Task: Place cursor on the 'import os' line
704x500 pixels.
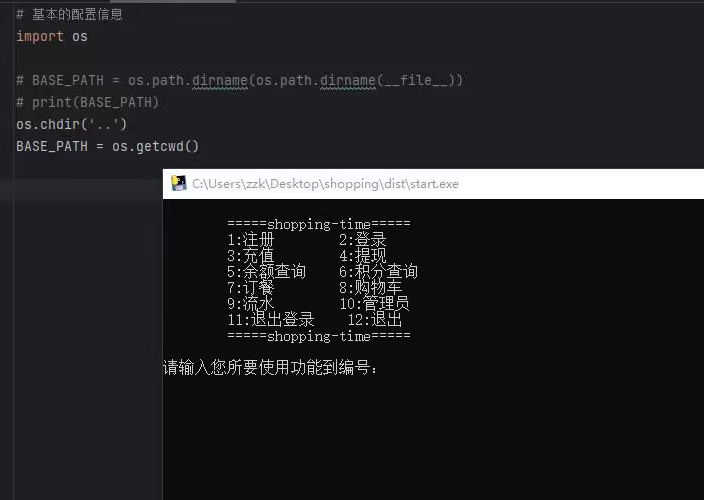Action: [52, 36]
